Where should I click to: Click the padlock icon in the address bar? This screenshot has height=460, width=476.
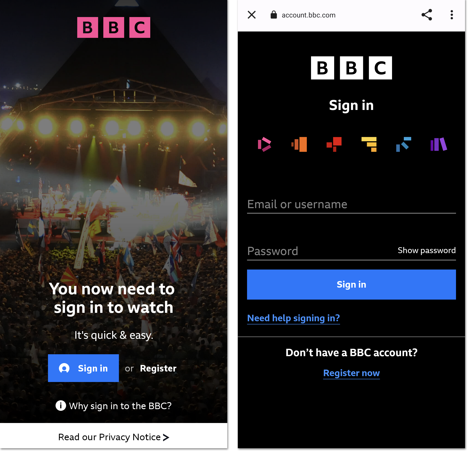274,15
